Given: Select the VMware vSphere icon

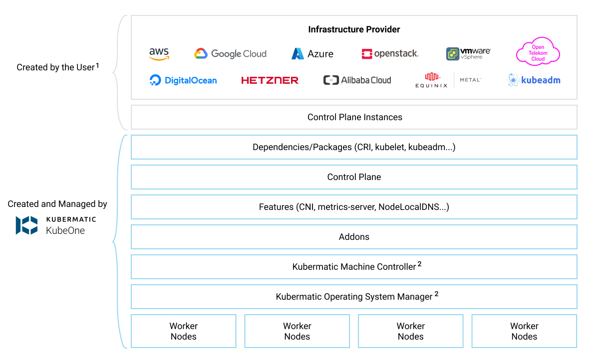Looking at the screenshot, I should (x=468, y=53).
